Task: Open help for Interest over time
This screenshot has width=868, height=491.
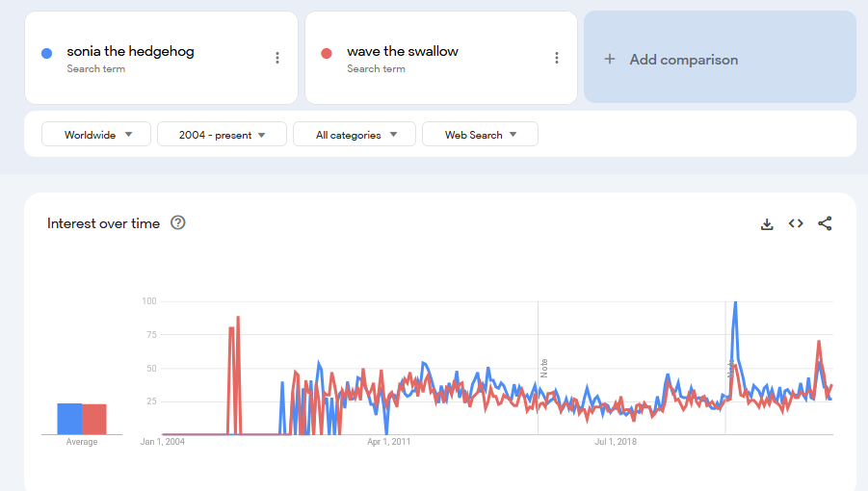Action: [177, 222]
